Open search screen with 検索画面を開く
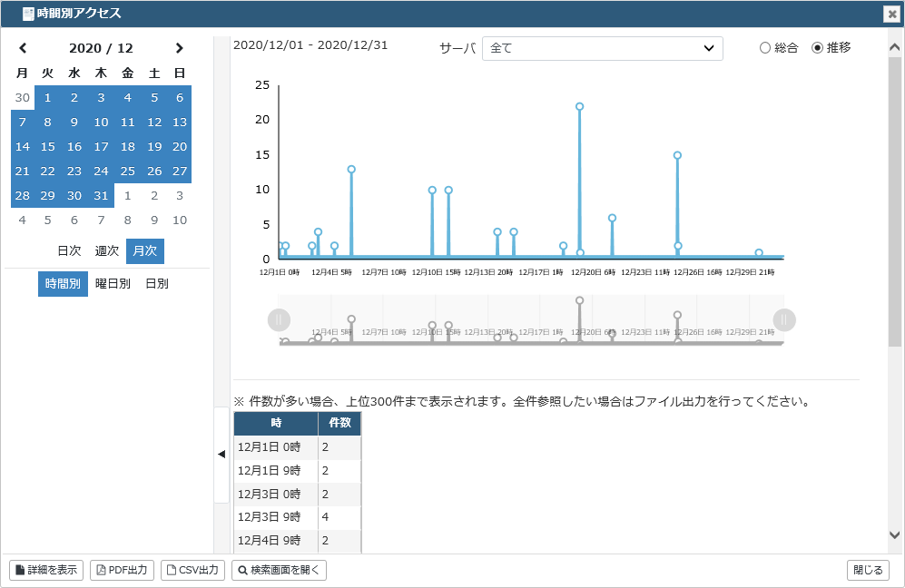The height and width of the screenshot is (588, 905). [x=279, y=570]
